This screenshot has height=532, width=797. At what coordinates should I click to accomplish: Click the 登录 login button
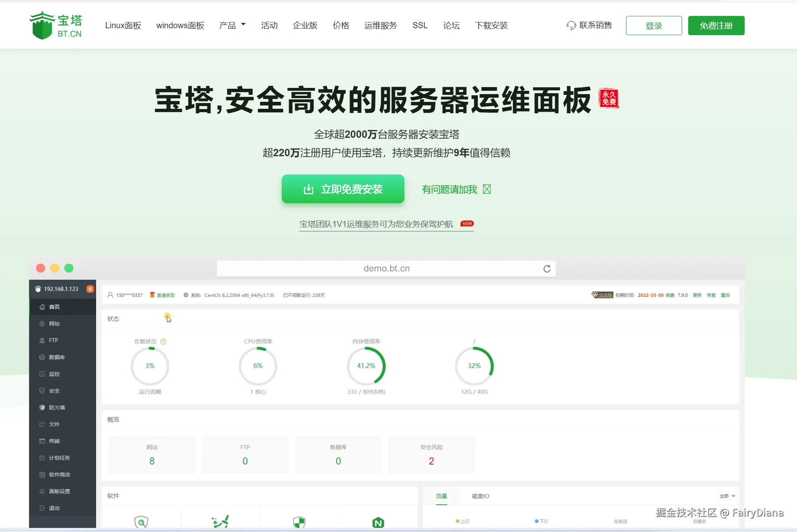(x=653, y=26)
